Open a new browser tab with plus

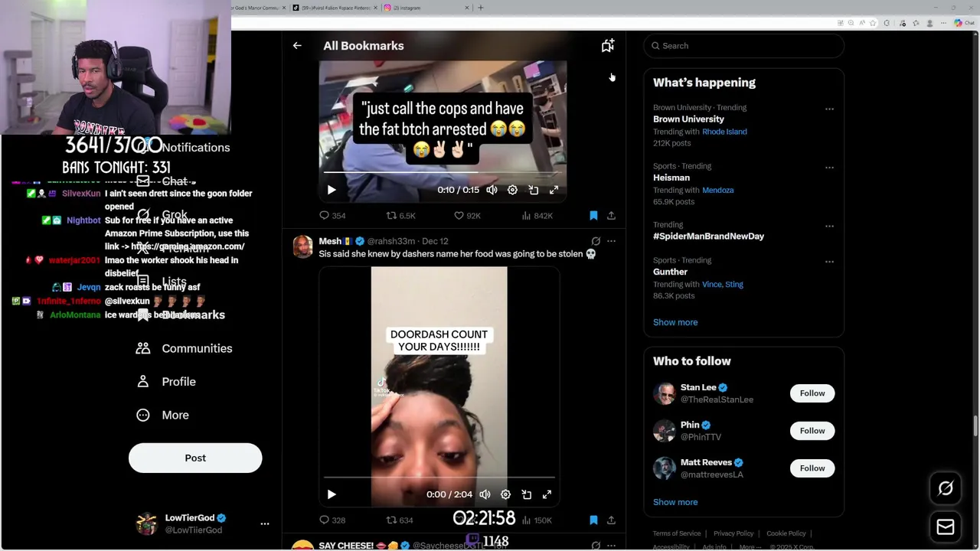481,8
